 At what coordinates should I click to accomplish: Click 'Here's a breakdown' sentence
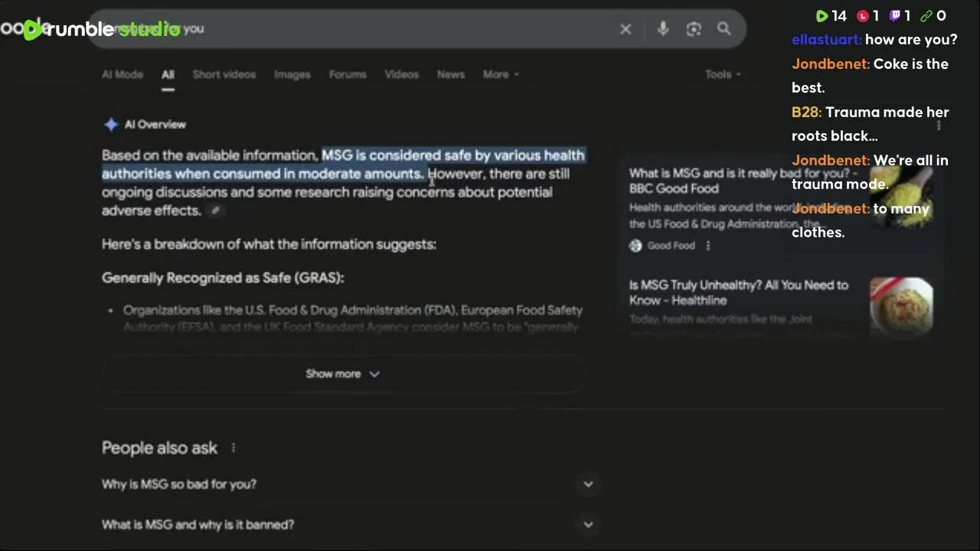click(x=269, y=244)
